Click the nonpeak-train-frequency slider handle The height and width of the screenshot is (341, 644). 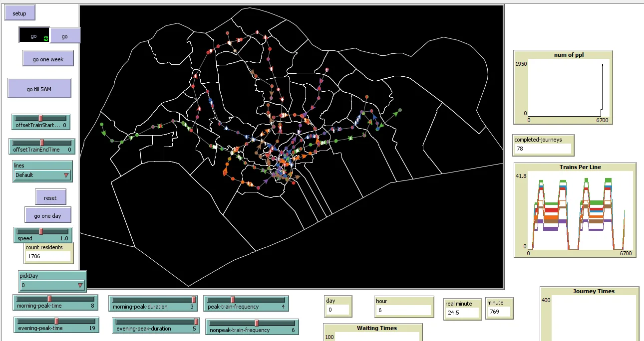click(257, 323)
